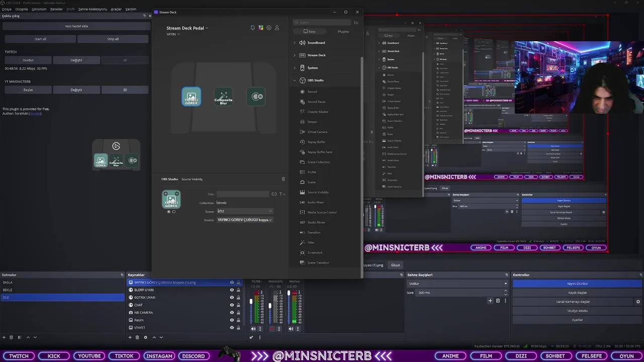644x362 pixels.
Task: Switch to the Plugins tab
Action: 343,32
